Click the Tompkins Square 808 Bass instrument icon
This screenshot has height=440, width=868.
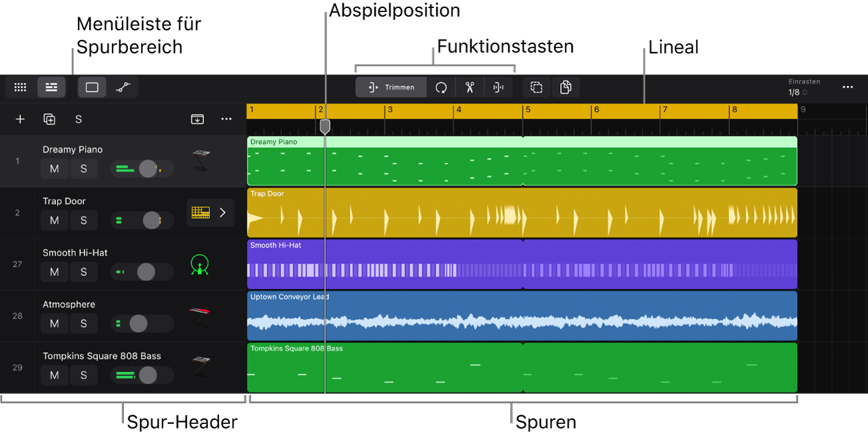(200, 367)
